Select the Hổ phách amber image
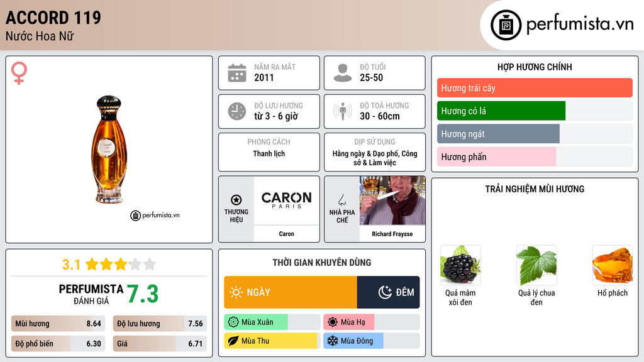This screenshot has width=644, height=362. 613,265
